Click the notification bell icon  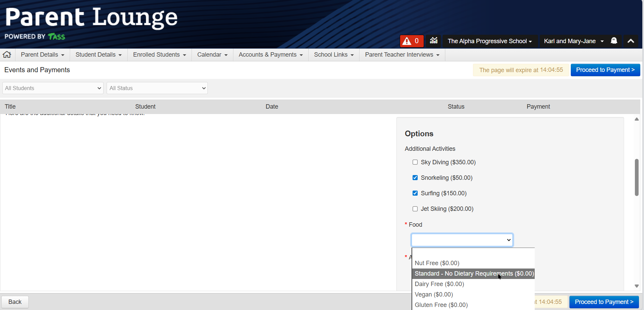(x=614, y=41)
